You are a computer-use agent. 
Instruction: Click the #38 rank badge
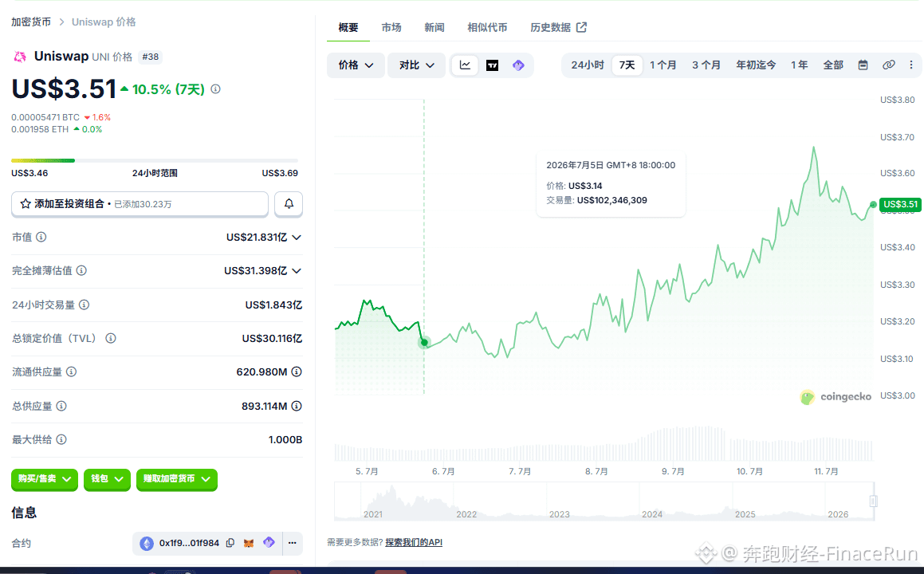[150, 57]
